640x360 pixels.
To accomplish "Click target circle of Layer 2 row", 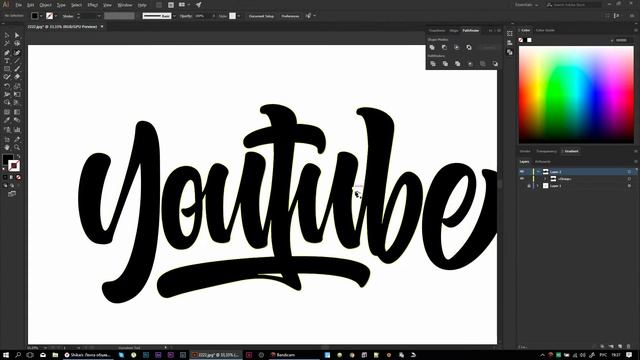I will pos(629,172).
